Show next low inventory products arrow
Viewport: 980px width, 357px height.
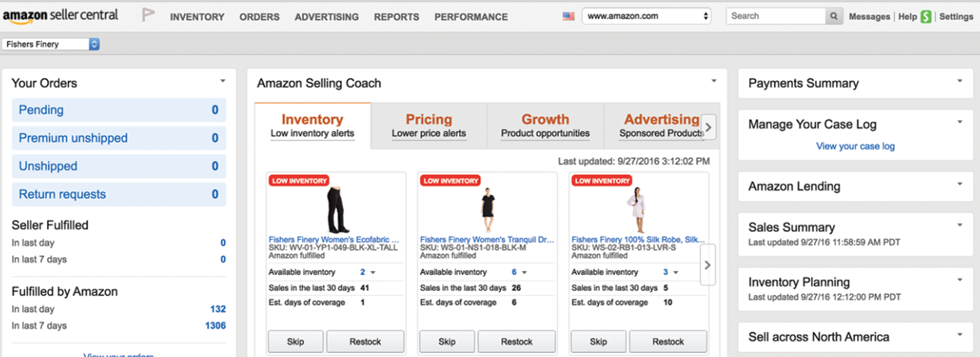pos(707,265)
